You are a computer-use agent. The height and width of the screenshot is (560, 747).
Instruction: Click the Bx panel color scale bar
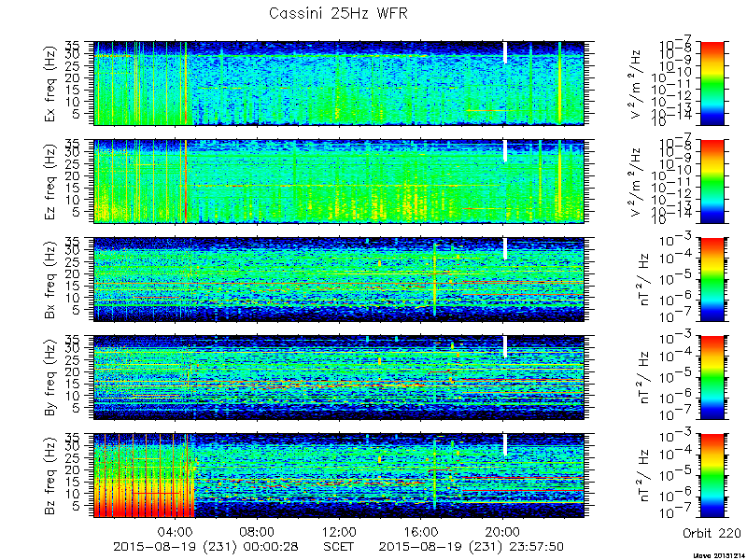712,279
